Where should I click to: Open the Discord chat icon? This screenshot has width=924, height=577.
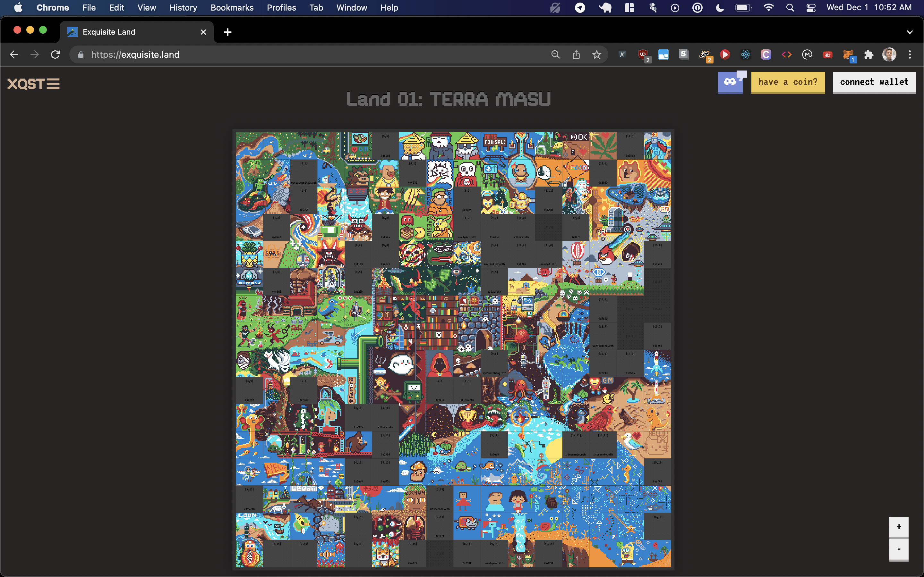(x=731, y=82)
